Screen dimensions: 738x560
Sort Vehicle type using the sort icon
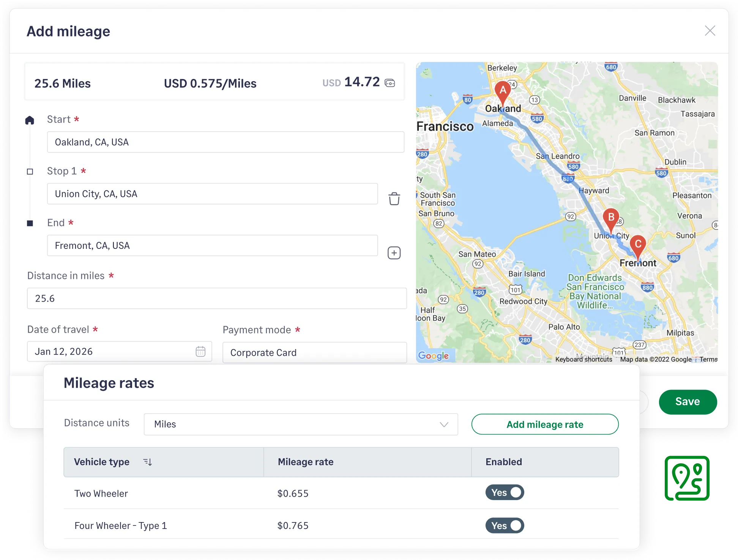(x=148, y=462)
